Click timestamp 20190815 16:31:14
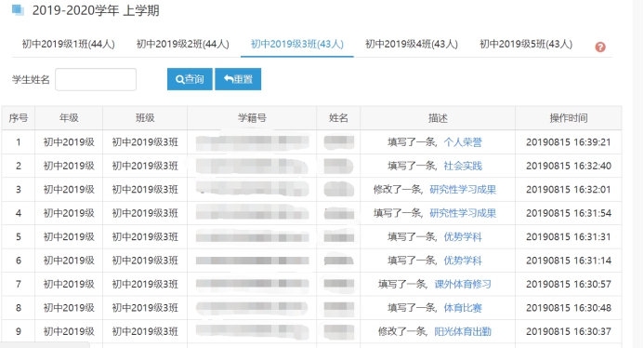The width and height of the screenshot is (644, 348). click(569, 261)
